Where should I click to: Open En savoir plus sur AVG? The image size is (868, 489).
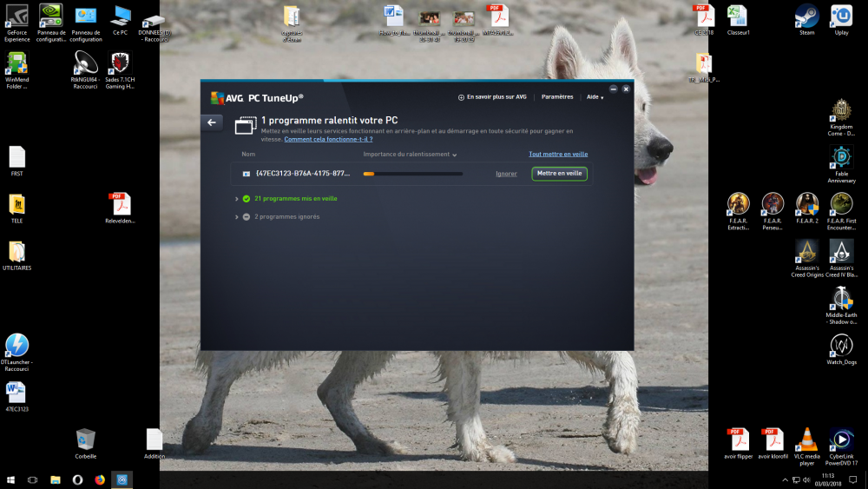point(491,97)
